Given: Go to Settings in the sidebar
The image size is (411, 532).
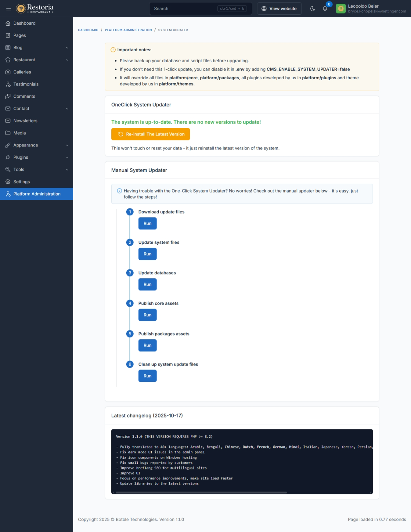Looking at the screenshot, I should (21, 182).
